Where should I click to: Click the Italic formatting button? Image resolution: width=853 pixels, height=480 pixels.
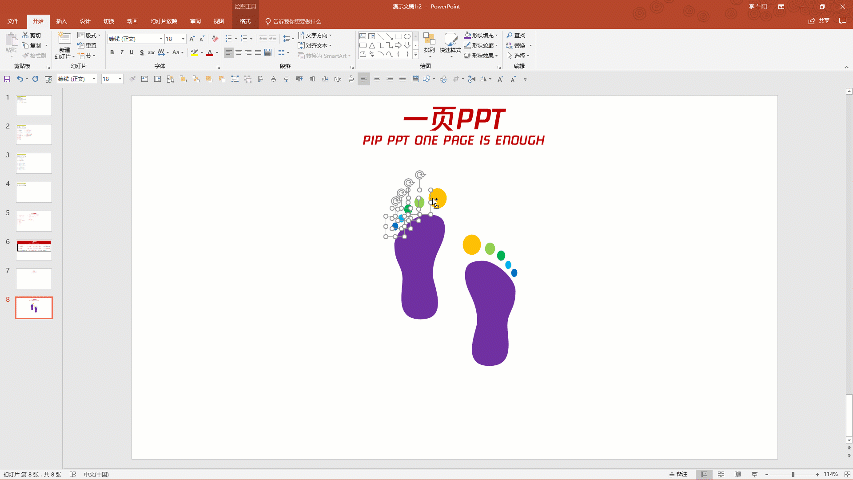pyautogui.click(x=123, y=52)
